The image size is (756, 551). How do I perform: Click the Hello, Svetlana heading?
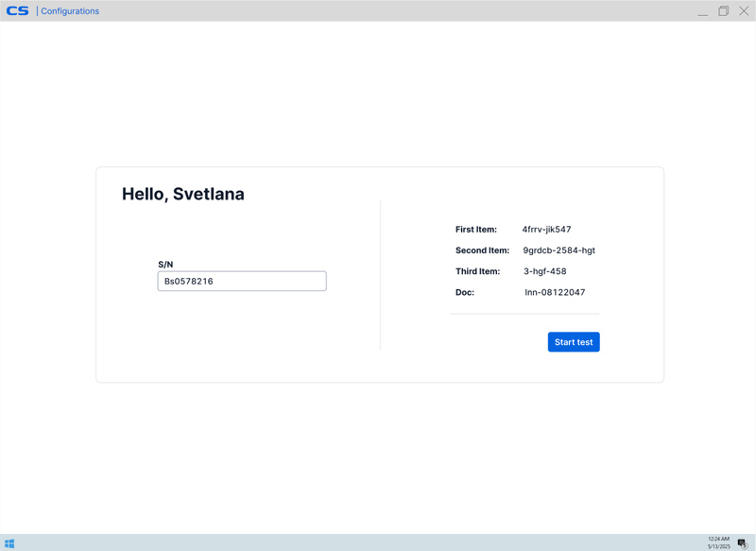click(183, 194)
